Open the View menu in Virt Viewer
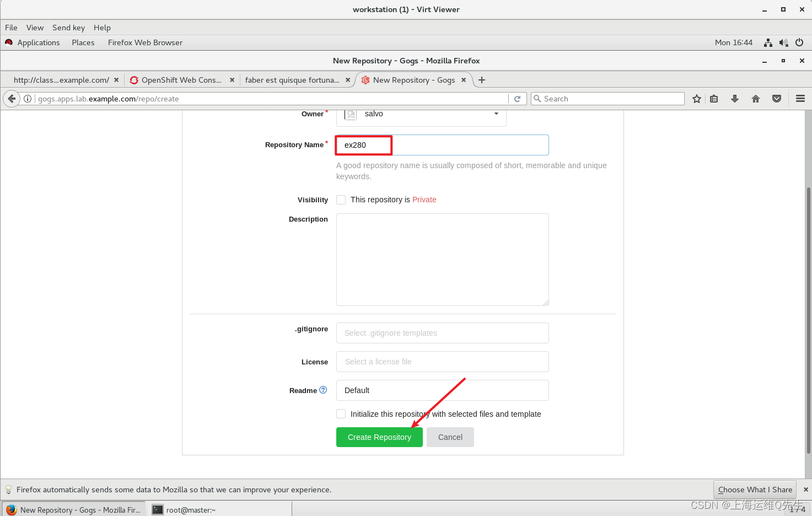The image size is (812, 516). coord(35,28)
